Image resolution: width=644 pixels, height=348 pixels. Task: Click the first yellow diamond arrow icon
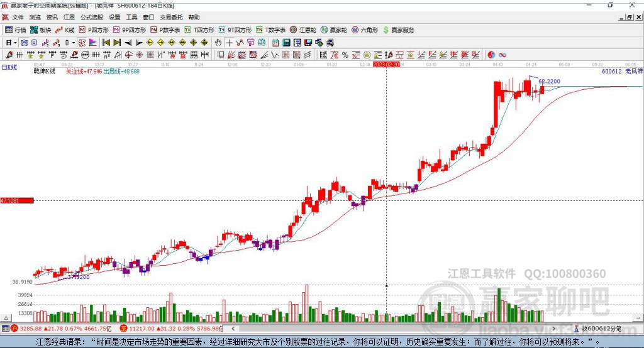coord(150,43)
